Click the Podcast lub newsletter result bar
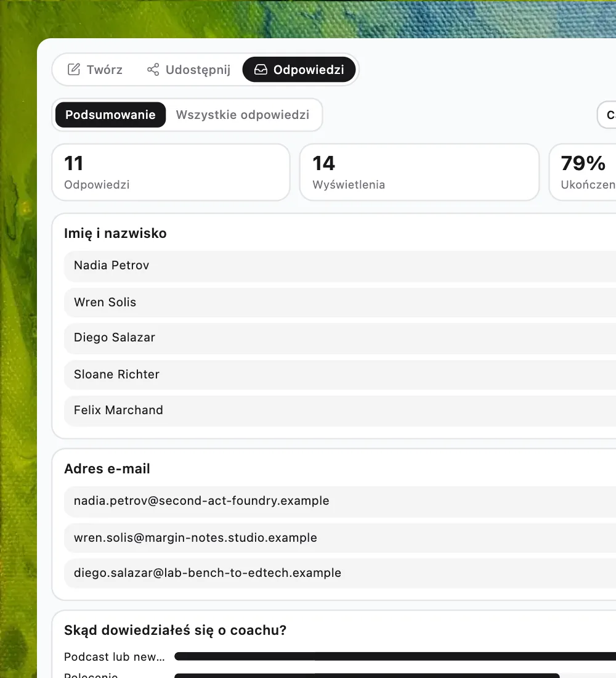616x678 pixels. pyautogui.click(x=395, y=657)
